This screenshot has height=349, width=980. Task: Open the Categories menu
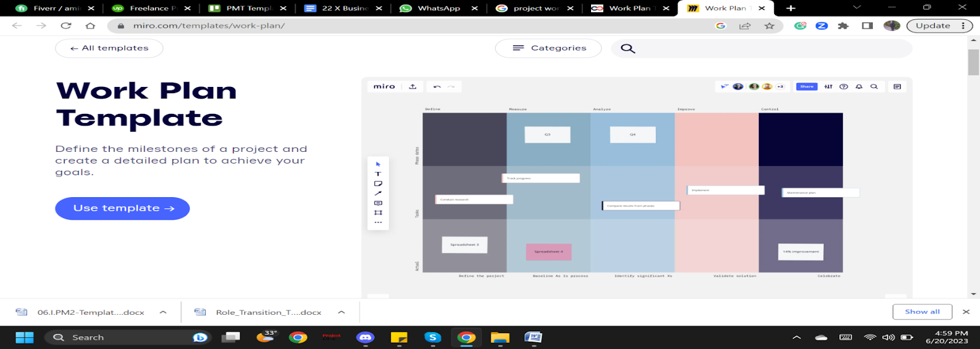tap(548, 48)
